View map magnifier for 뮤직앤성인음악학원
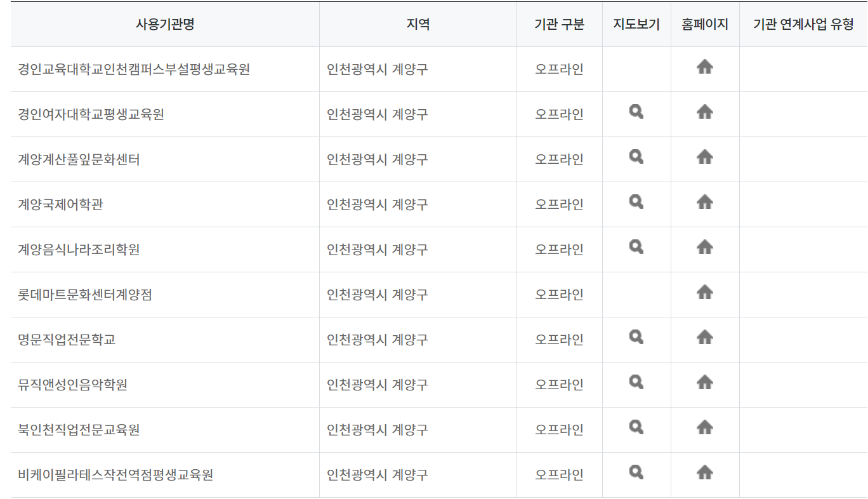The image size is (868, 499). tap(636, 382)
